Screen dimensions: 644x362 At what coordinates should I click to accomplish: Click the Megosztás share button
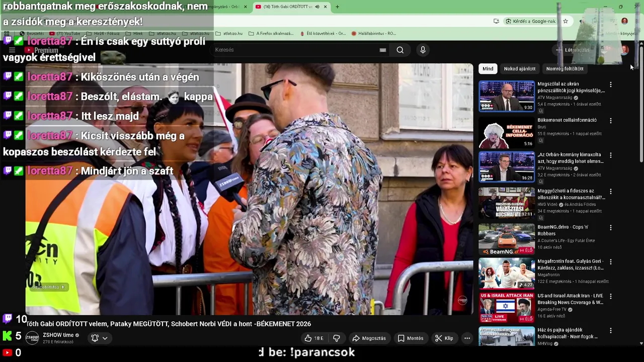point(369,338)
